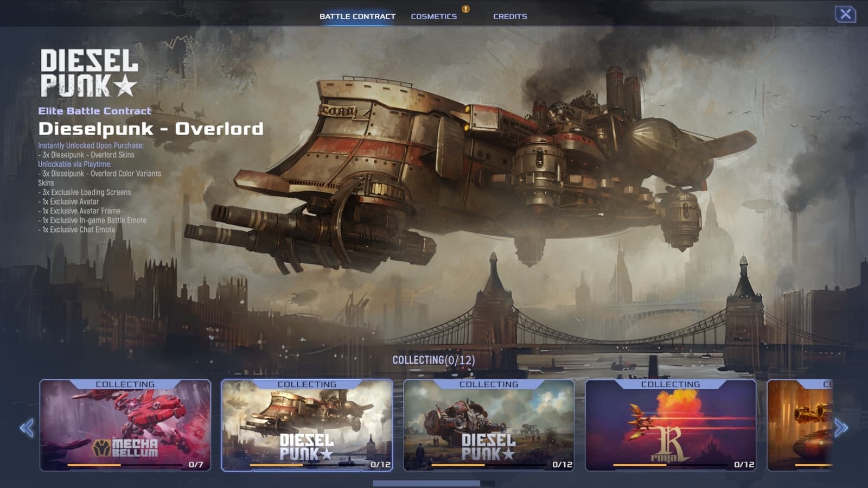Click 'Unlockable via Playtime:' heading

tap(74, 164)
